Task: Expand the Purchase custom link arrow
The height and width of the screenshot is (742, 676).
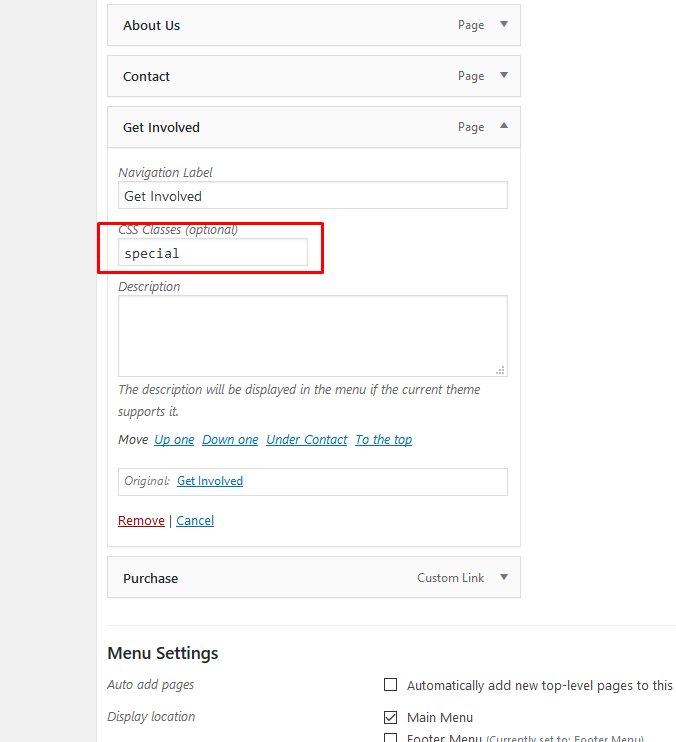Action: pyautogui.click(x=503, y=578)
